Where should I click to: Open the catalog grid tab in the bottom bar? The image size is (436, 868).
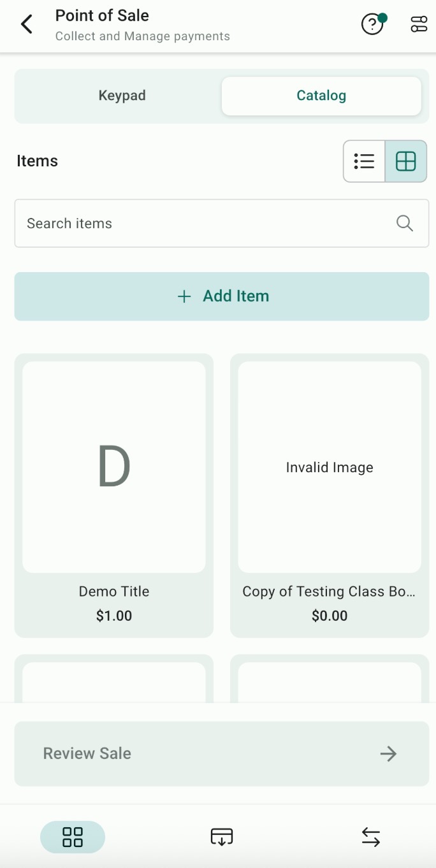pos(73,837)
